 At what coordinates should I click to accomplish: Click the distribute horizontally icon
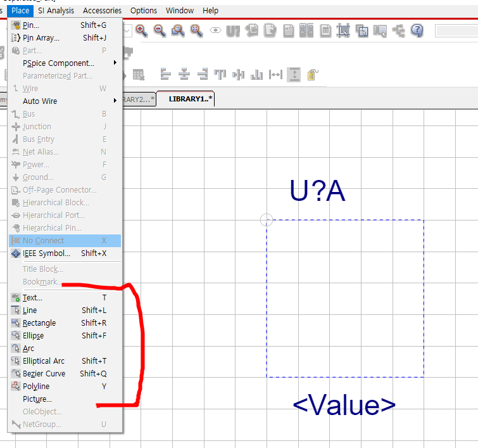(x=275, y=75)
